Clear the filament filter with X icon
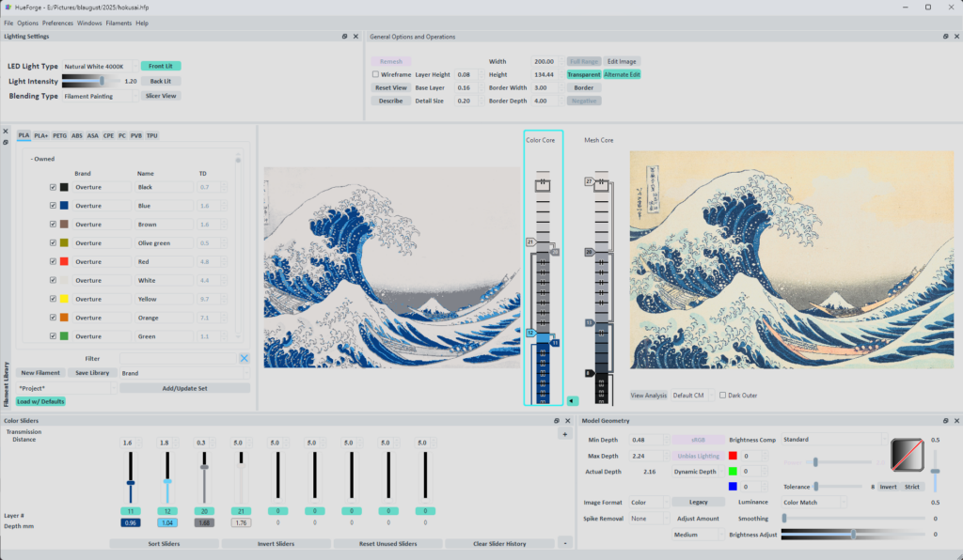Image resolution: width=963 pixels, height=560 pixels. (244, 358)
